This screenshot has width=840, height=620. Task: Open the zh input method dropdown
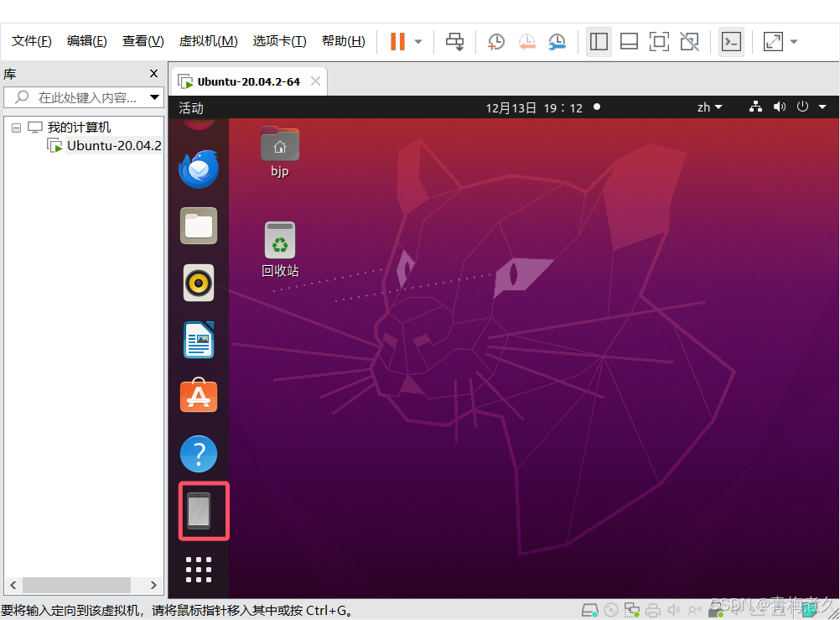pyautogui.click(x=710, y=107)
